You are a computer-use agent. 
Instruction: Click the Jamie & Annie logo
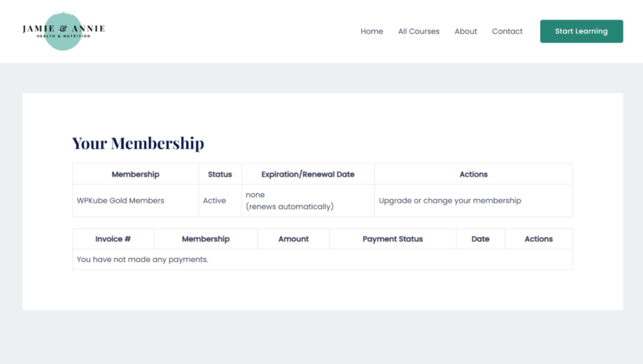coord(63,31)
